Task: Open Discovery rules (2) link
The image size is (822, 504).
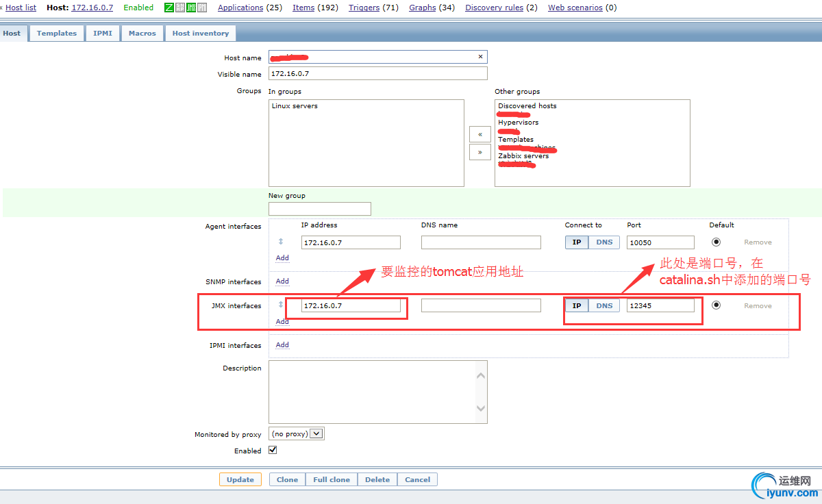Action: (494, 8)
